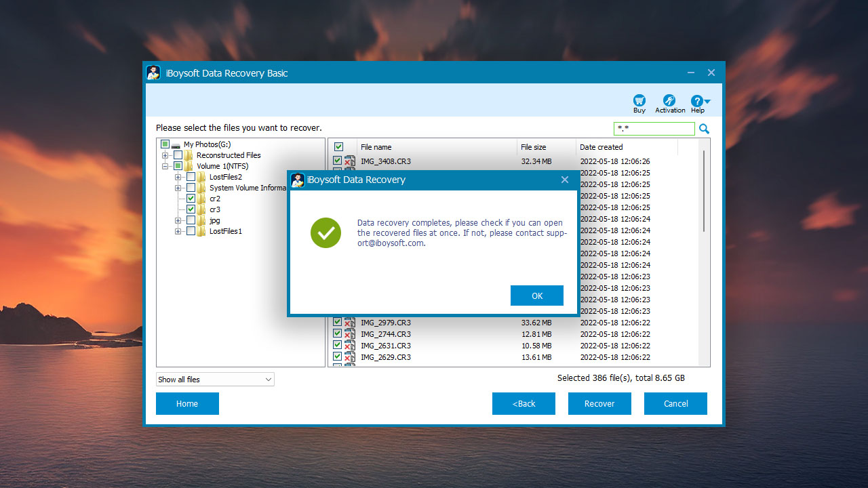This screenshot has height=488, width=868.
Task: Click the 33.62 MB file size cell
Action: [536, 323]
